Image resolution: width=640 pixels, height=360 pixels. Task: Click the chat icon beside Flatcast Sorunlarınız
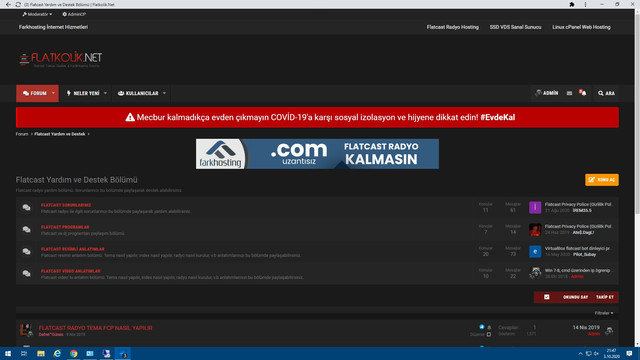(27, 208)
